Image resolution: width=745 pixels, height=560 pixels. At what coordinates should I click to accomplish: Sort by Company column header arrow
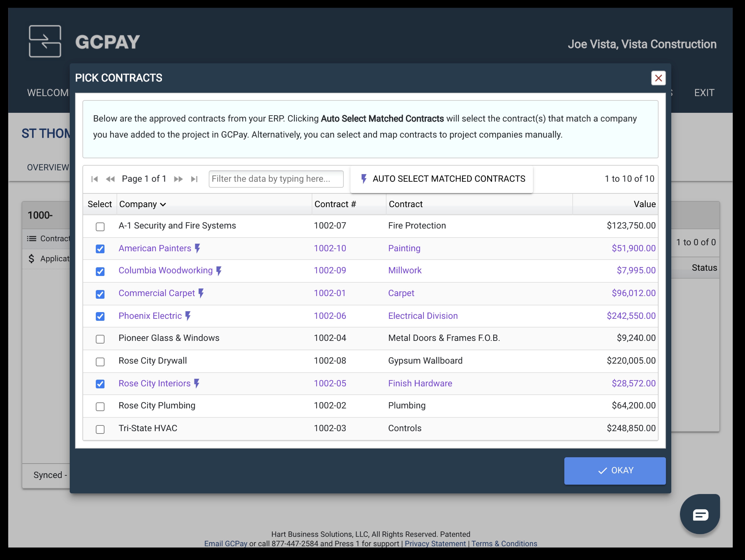pyautogui.click(x=163, y=204)
